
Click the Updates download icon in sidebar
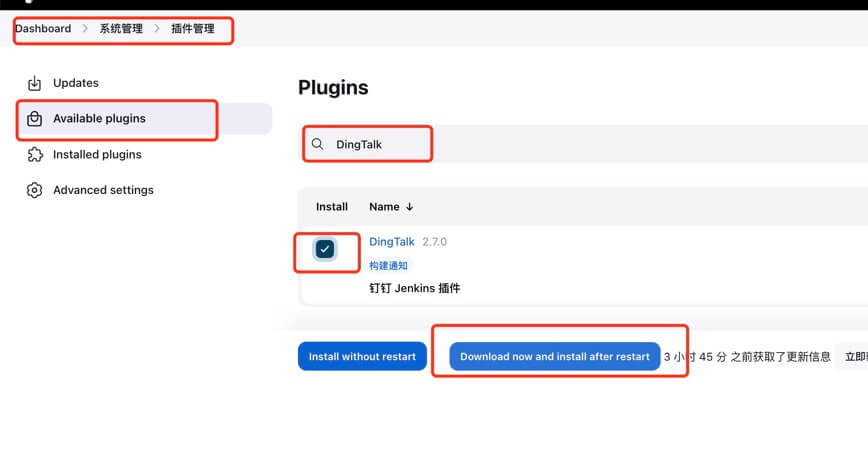click(35, 83)
